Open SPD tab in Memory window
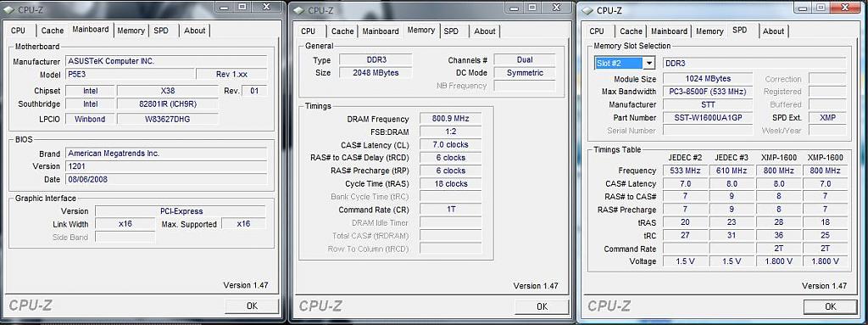Image resolution: width=868 pixels, height=325 pixels. tap(451, 31)
